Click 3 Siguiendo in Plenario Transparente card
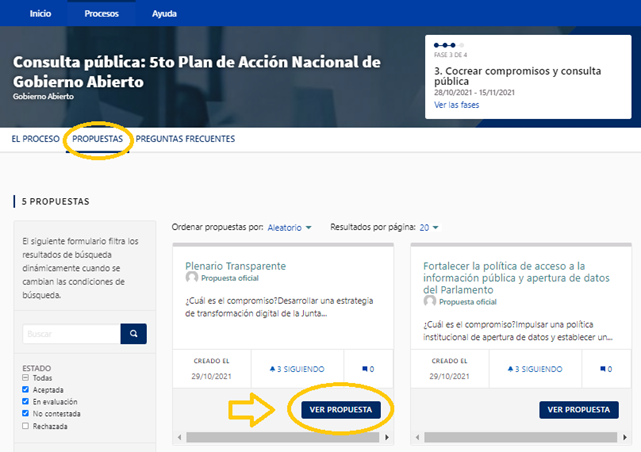 tap(297, 369)
